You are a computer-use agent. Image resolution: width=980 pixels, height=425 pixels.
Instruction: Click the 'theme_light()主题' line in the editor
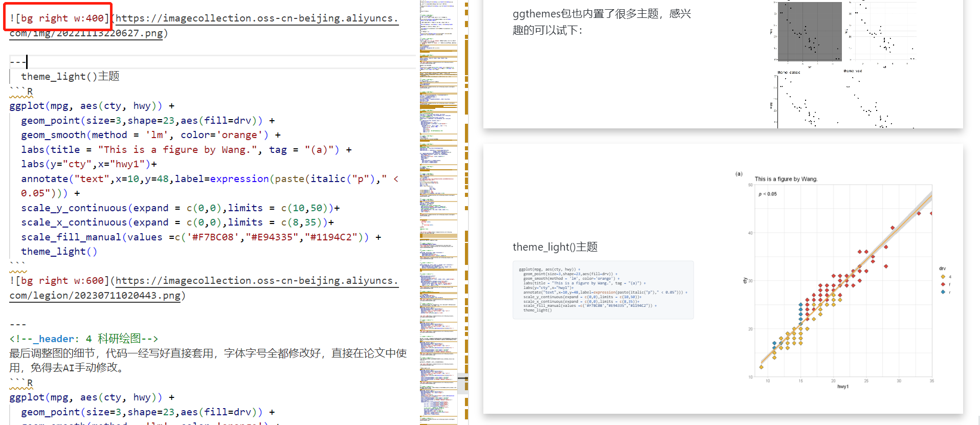pos(70,77)
